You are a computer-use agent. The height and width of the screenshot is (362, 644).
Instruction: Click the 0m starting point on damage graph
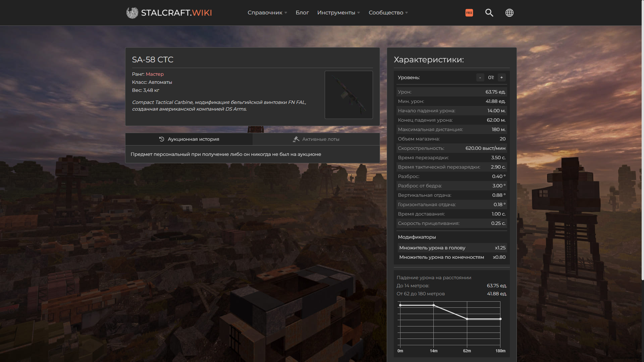400,305
